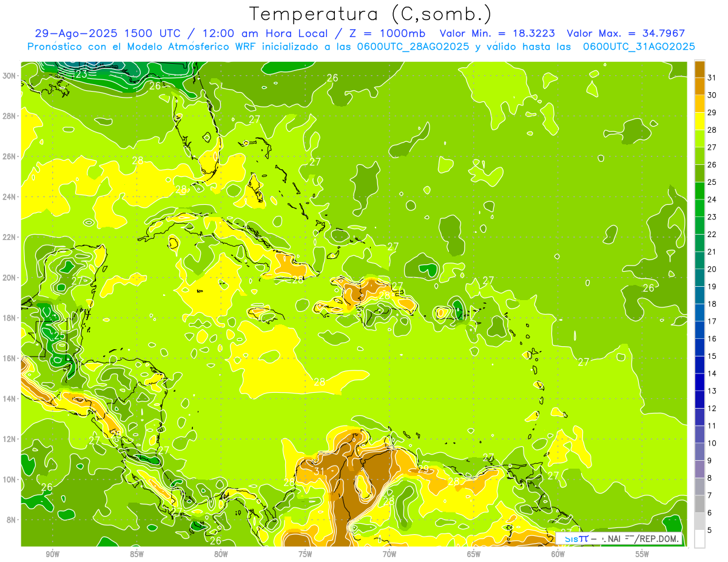Click the 30N latitude axis label
This screenshot has width=728, height=562.
pos(10,76)
